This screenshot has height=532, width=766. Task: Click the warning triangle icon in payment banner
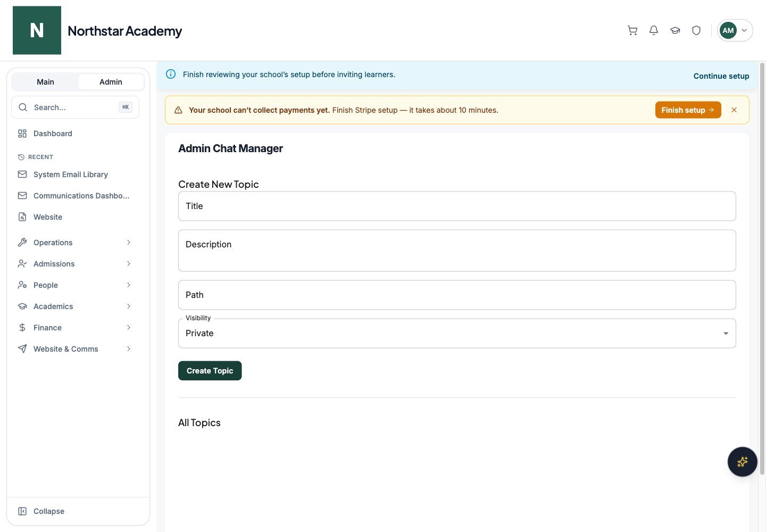click(178, 110)
